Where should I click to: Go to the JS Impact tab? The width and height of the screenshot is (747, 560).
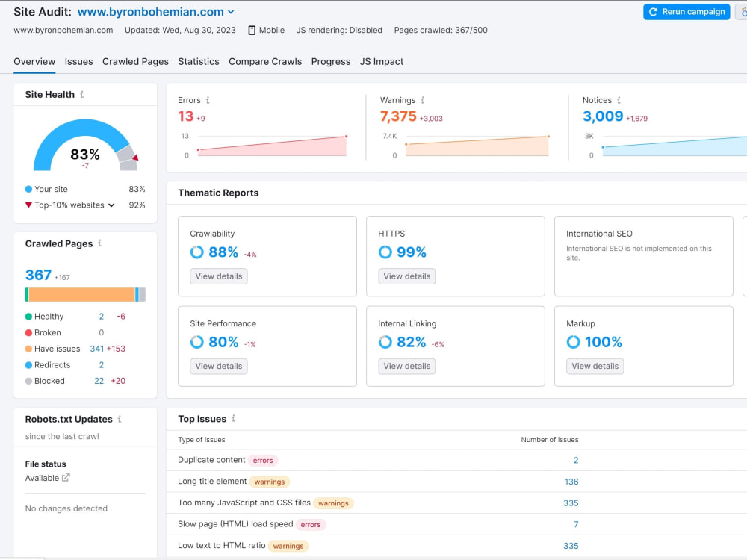[x=382, y=61]
